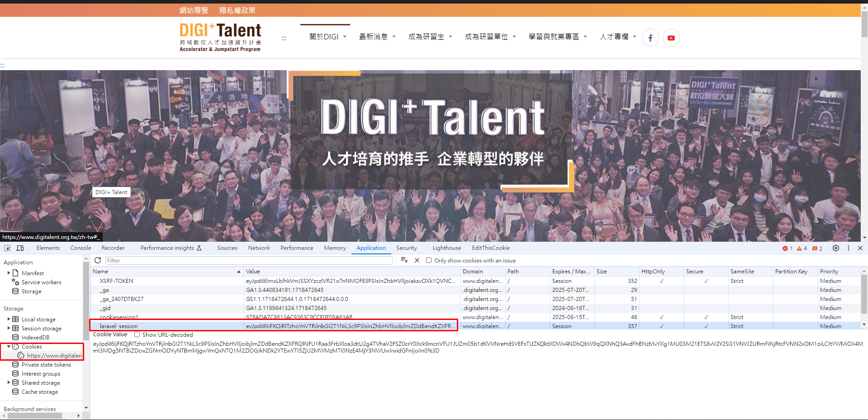The width and height of the screenshot is (868, 420).
Task: Open the 人才專欄 dropdown menu
Action: [x=618, y=37]
